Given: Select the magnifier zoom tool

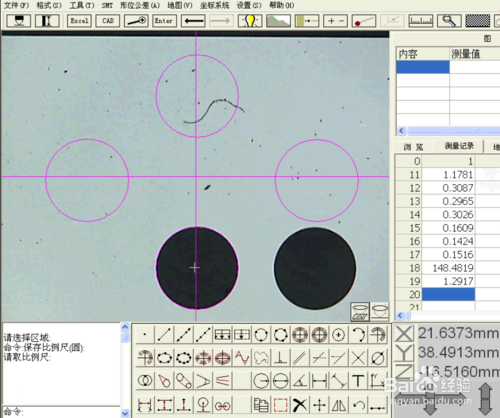Looking at the screenshot, I should [x=449, y=21].
